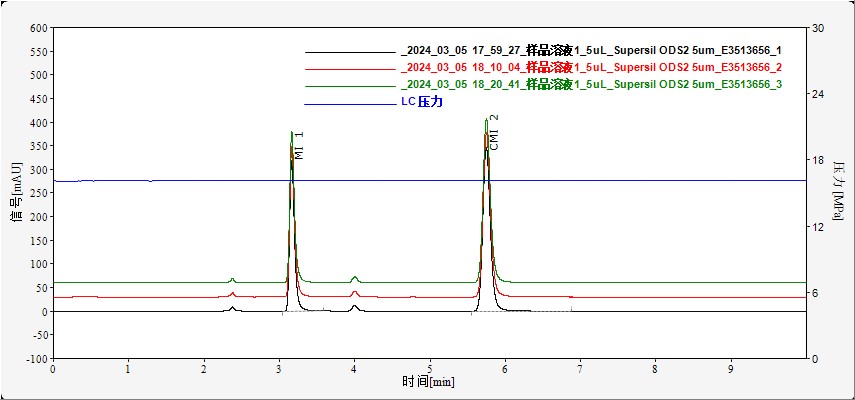Select the LC 压力 legend label
Image resolution: width=855 pixels, height=400 pixels.
[x=421, y=103]
